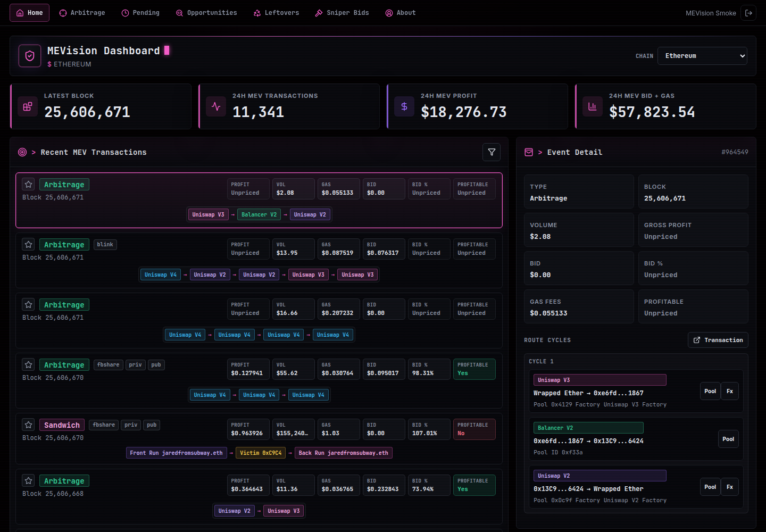Star the Arbitrage row with volume $2.08
766x532 pixels.
point(29,184)
